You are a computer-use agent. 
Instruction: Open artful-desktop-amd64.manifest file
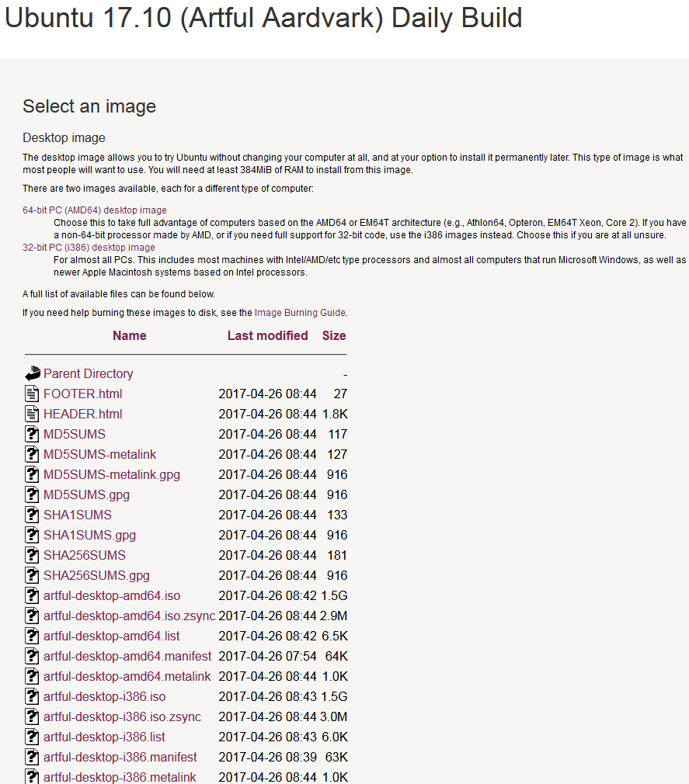click(127, 656)
